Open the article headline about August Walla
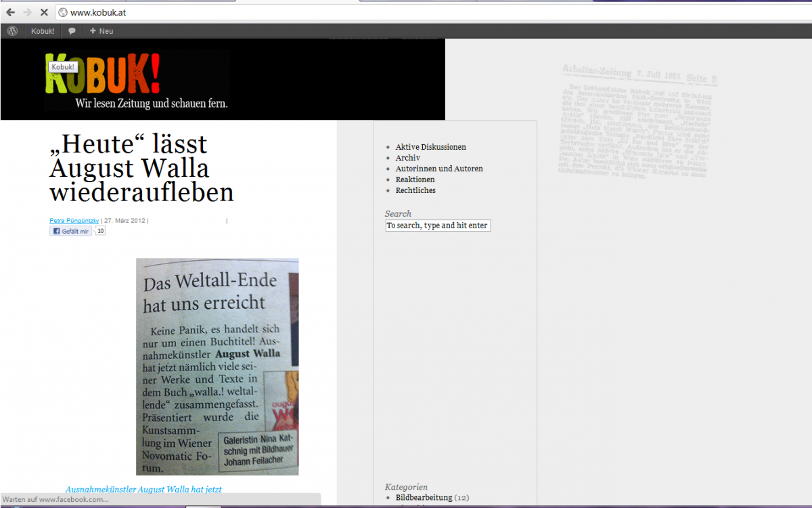Viewport: 812px width, 508px height. [141, 168]
